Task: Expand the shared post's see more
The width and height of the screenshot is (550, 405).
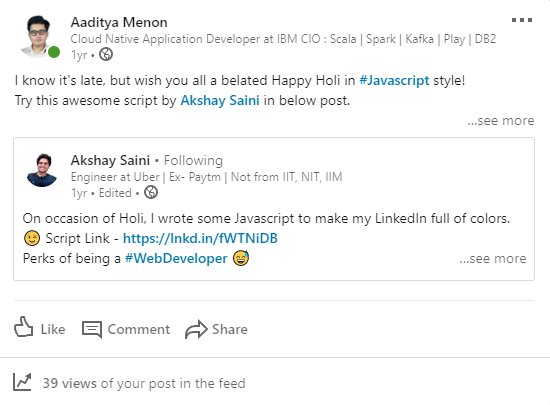Action: [493, 258]
